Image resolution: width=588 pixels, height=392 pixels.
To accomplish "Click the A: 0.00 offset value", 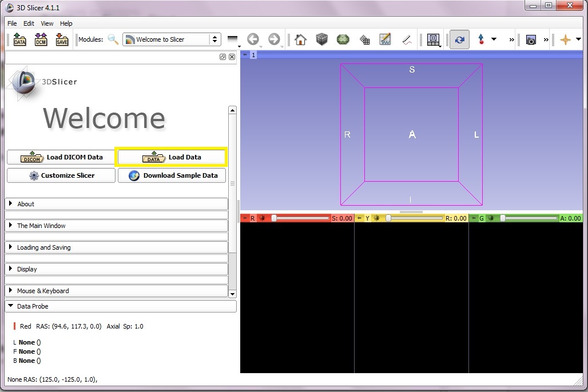I will 570,218.
